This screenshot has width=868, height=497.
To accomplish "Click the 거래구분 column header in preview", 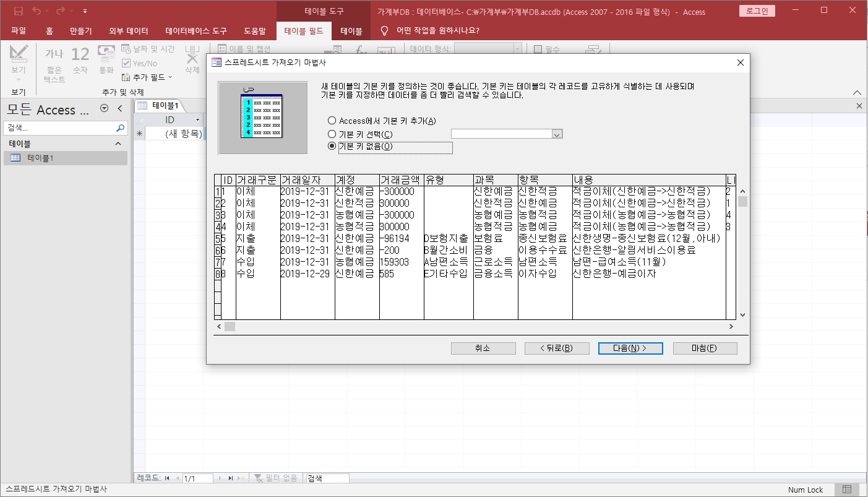I will [258, 180].
